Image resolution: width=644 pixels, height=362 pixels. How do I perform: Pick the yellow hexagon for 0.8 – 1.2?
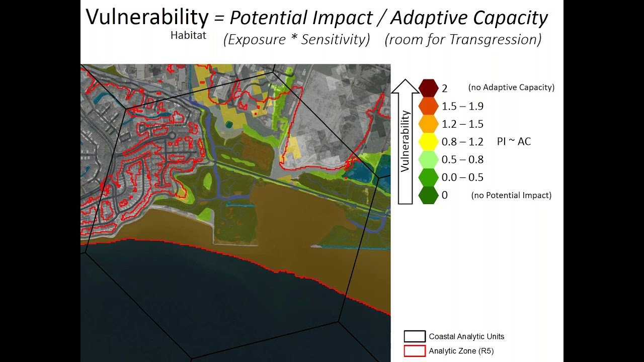pos(429,142)
